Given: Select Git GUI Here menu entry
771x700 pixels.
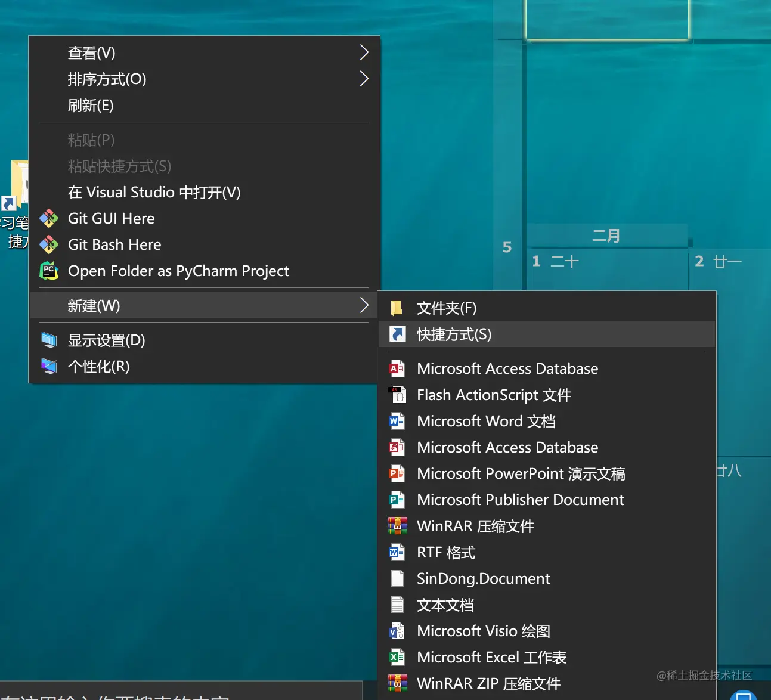Looking at the screenshot, I should 204,218.
